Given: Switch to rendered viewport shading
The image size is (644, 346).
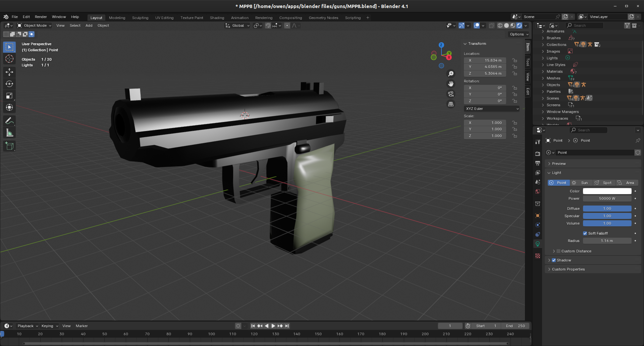Looking at the screenshot, I should point(519,25).
